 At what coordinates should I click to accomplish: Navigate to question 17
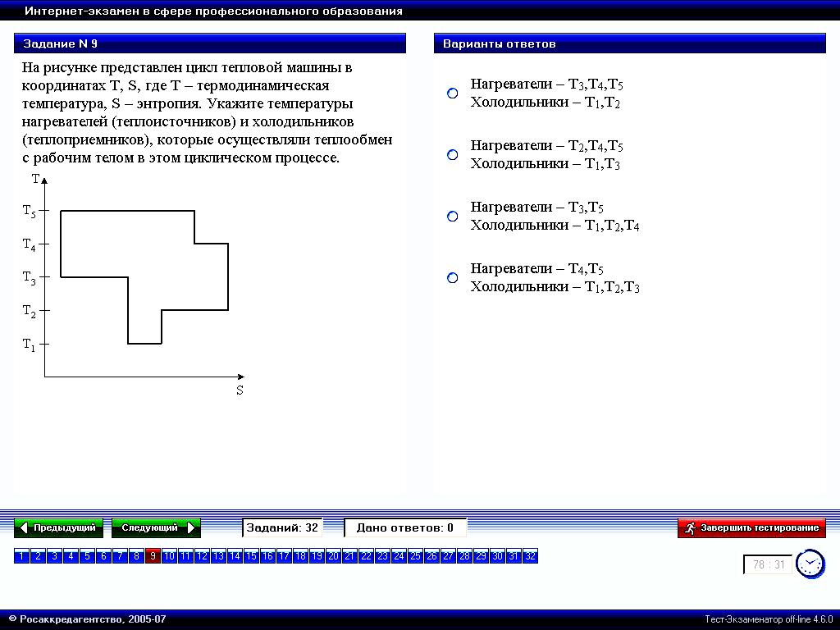[284, 556]
